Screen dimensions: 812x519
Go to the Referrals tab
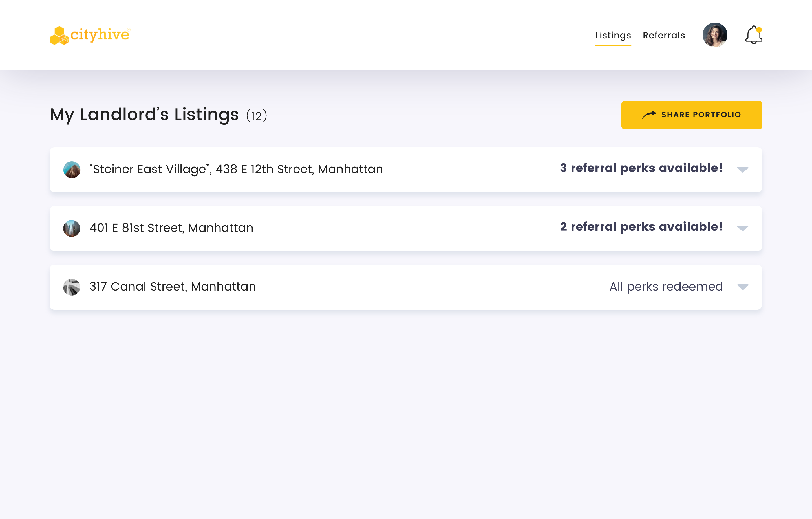pos(664,36)
